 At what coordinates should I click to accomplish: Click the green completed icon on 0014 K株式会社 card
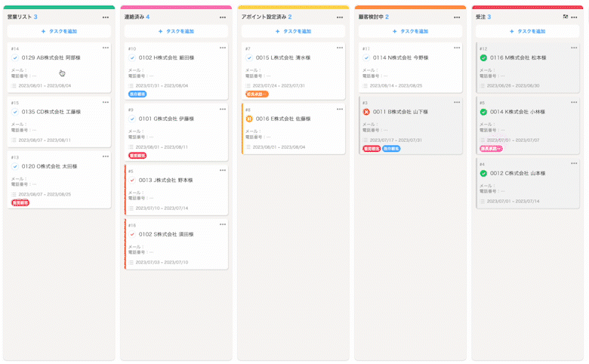pyautogui.click(x=483, y=112)
